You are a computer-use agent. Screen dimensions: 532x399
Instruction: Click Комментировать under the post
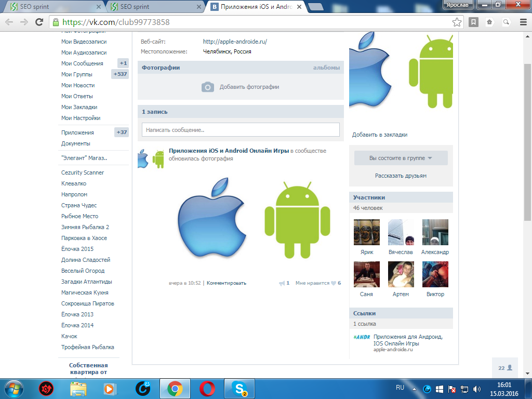point(227,283)
